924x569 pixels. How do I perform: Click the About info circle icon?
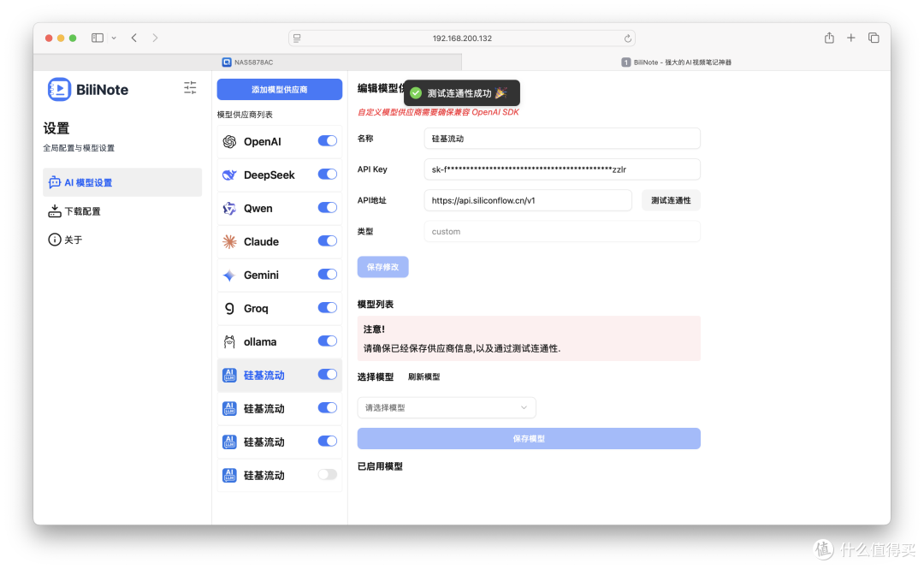[x=54, y=240]
